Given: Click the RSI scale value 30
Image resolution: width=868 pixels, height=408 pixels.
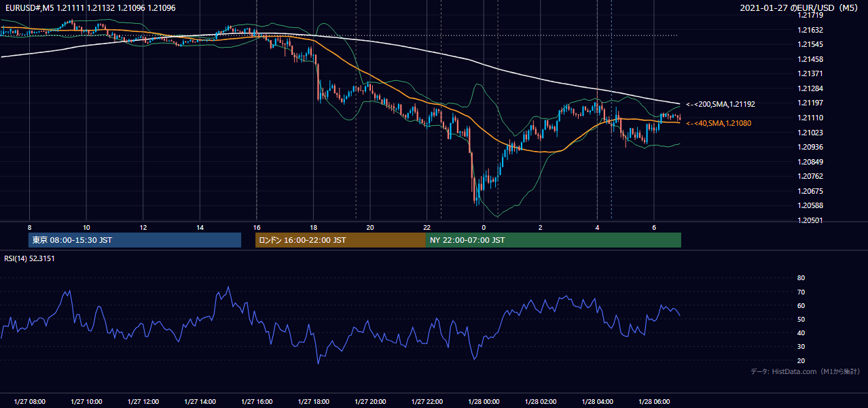Looking at the screenshot, I should [x=801, y=346].
